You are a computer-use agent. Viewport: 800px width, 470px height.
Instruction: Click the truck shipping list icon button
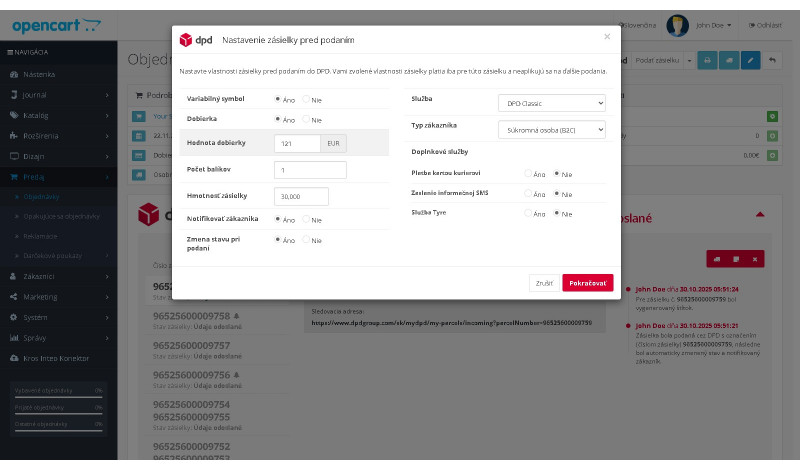click(x=729, y=60)
